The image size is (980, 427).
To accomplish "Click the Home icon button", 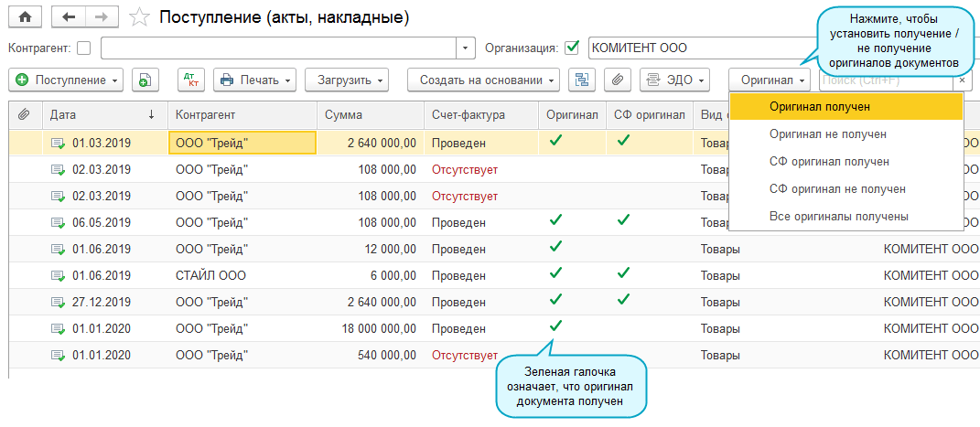I will tap(24, 17).
